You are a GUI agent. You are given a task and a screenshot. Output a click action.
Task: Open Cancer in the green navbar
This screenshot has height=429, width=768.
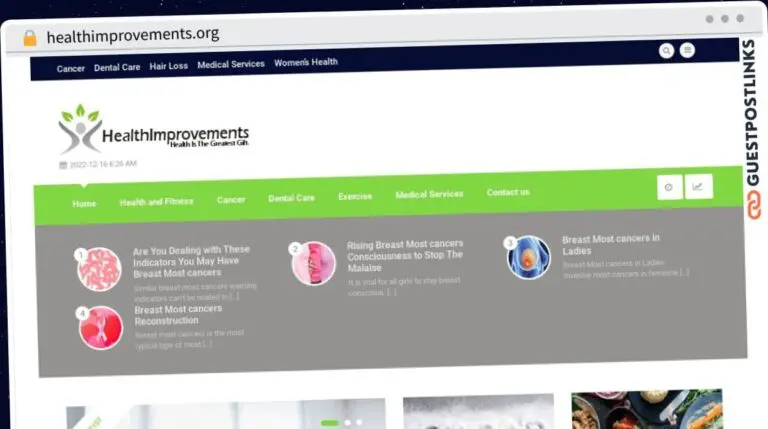231,200
